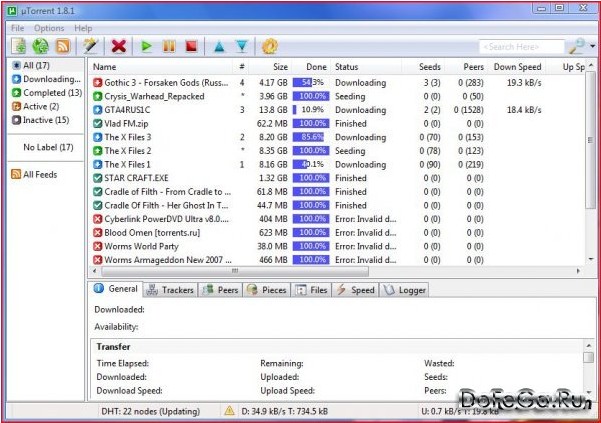Switch to the Files tab
The width and height of the screenshot is (601, 423).
click(x=311, y=290)
